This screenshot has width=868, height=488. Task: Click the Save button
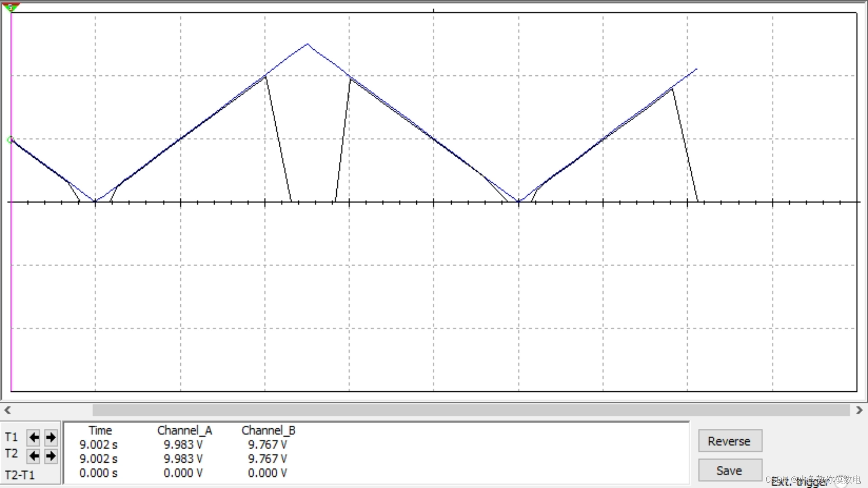point(730,470)
